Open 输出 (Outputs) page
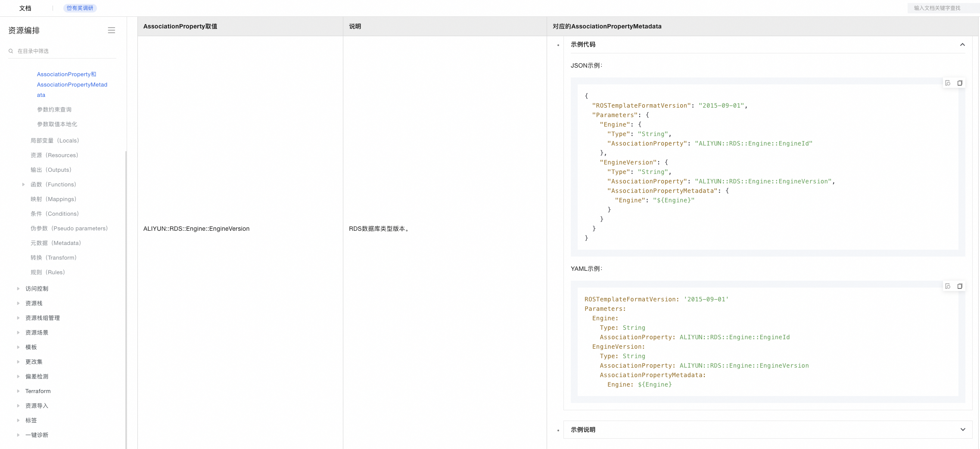The image size is (980, 449). click(x=51, y=170)
